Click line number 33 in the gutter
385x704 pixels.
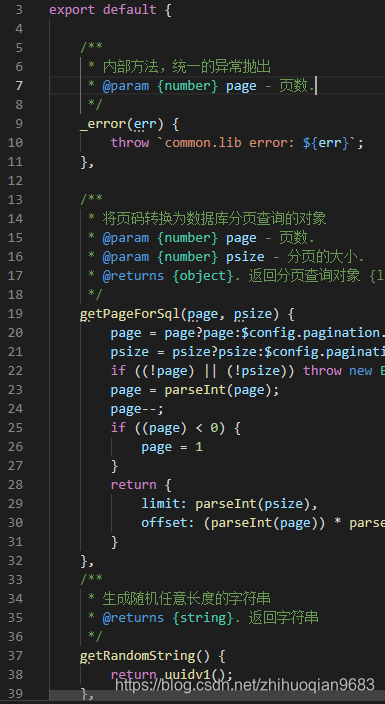point(15,579)
